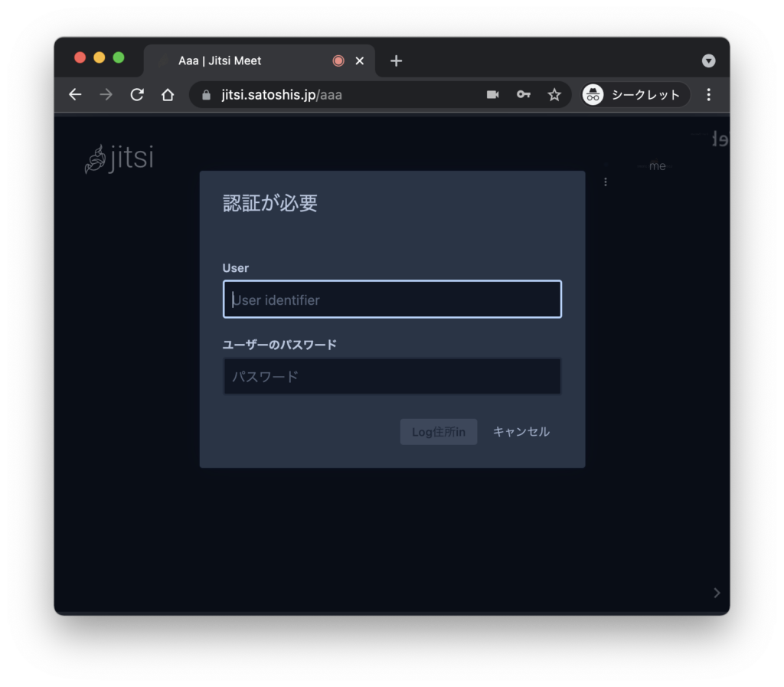This screenshot has width=784, height=687.
Task: Click the Jitsi logo in top-left corner
Action: coord(119,159)
